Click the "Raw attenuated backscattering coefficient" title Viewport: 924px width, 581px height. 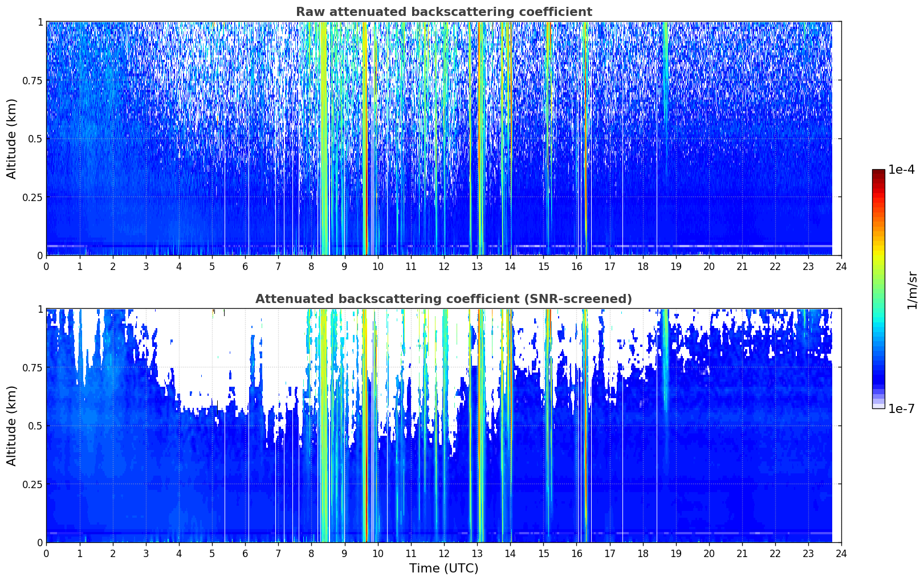coord(443,12)
